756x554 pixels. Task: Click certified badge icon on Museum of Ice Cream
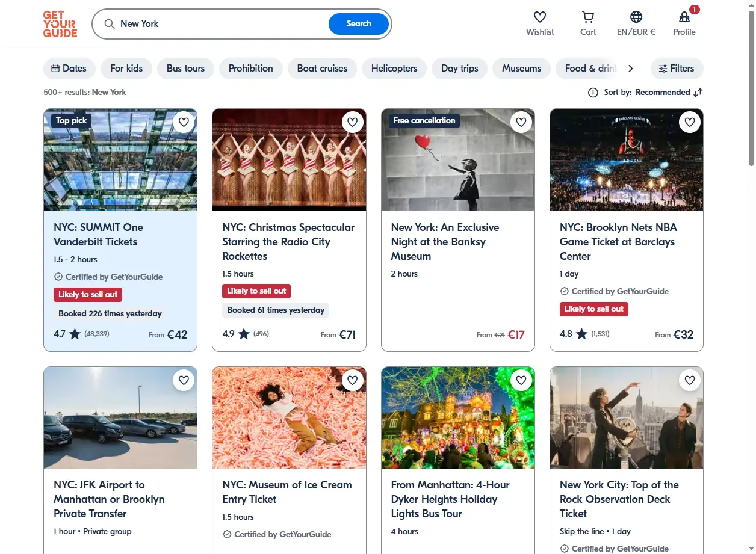[227, 535]
